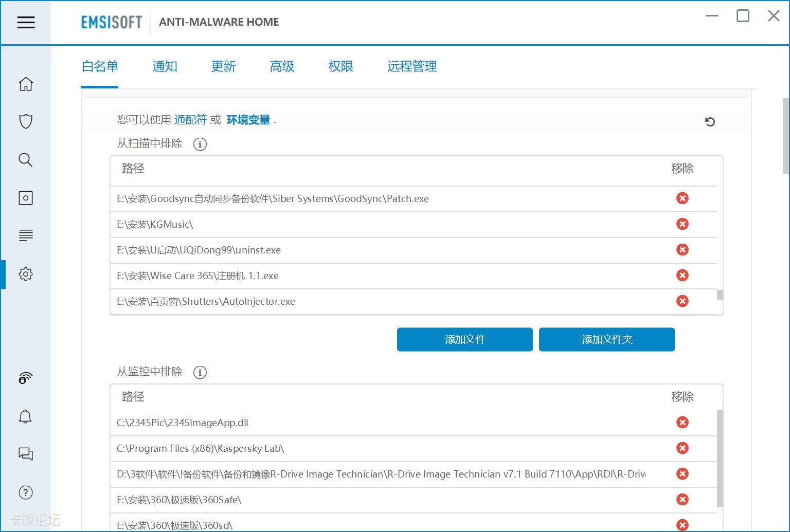
Task: Open the Quarantine sidebar icon
Action: [26, 198]
